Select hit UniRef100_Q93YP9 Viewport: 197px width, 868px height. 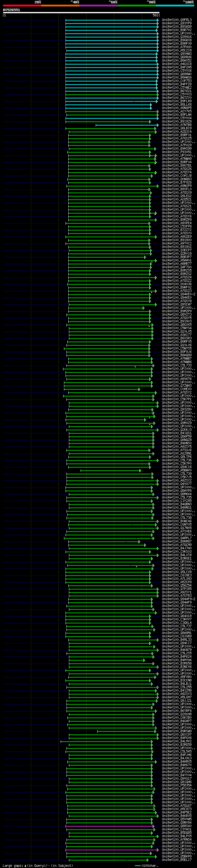pos(177,23)
